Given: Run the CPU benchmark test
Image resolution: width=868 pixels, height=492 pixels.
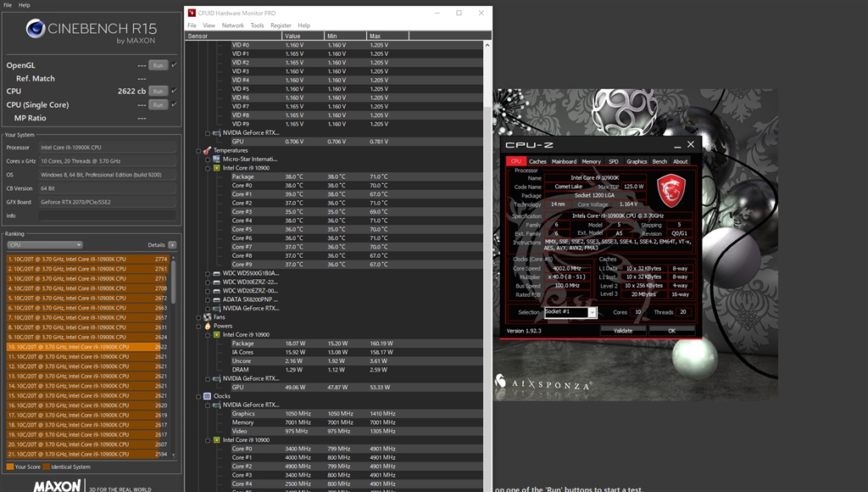Looking at the screenshot, I should (158, 91).
